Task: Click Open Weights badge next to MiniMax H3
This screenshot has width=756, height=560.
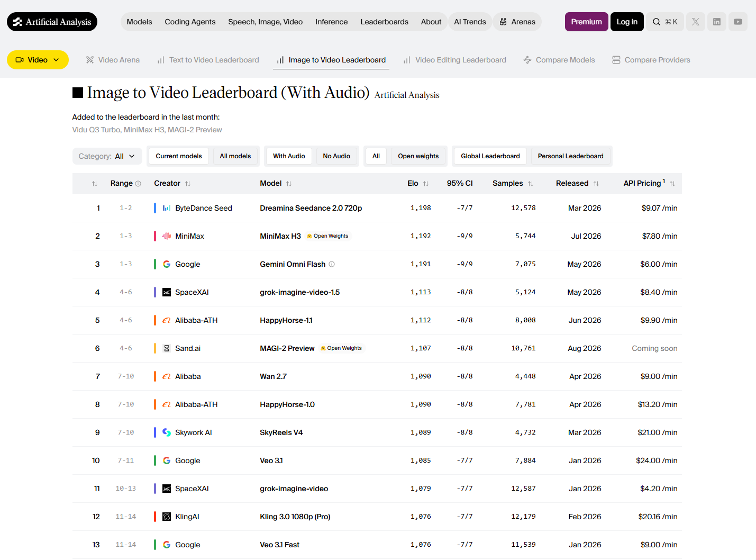Action: tap(327, 236)
